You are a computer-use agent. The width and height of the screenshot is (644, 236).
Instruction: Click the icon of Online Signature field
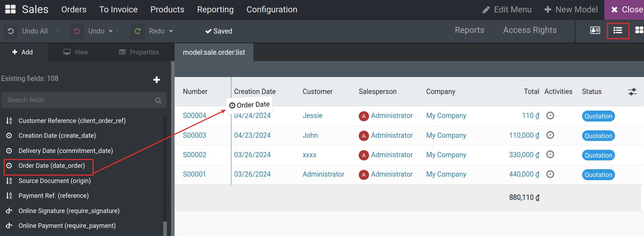9,211
